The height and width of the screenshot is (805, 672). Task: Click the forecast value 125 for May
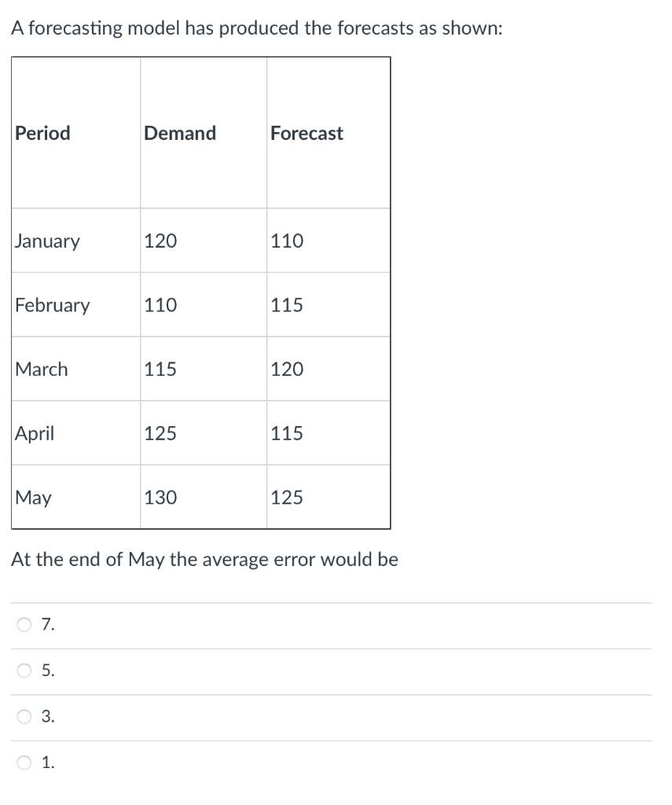point(288,497)
